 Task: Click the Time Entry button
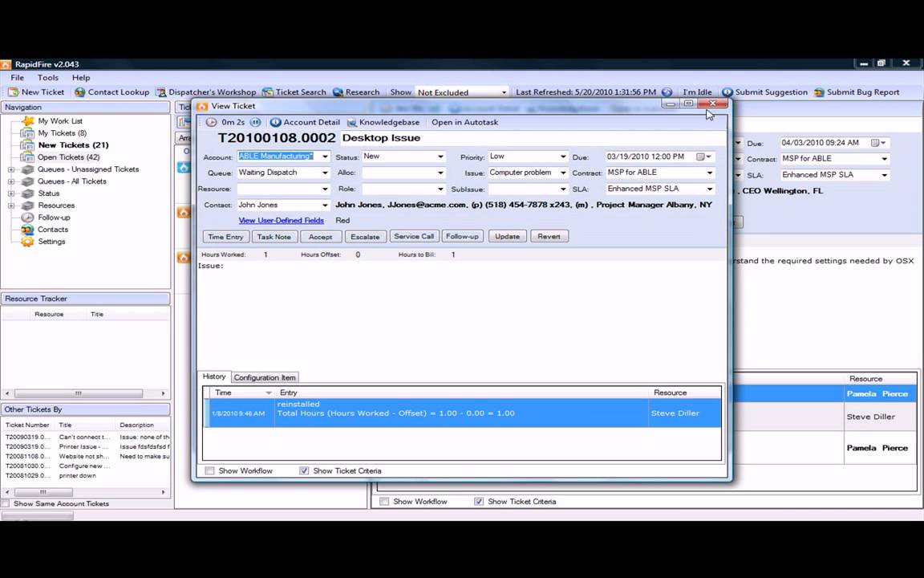coord(225,237)
